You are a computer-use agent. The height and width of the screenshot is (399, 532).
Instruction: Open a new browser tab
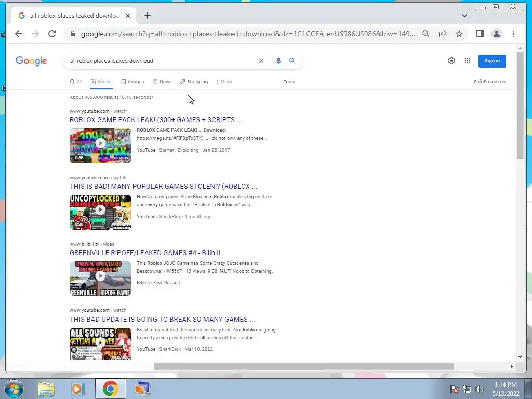coord(147,16)
